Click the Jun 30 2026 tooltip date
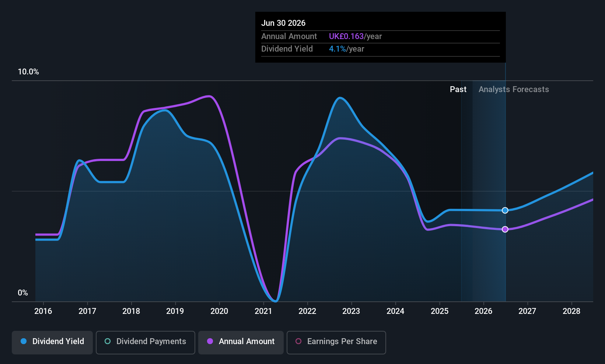The width and height of the screenshot is (605, 364). 283,23
